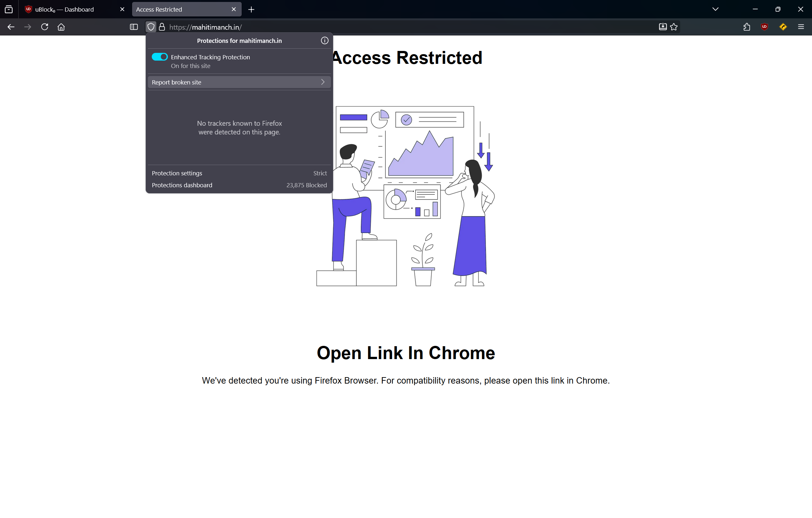Open a new tab with plus button

(251, 9)
